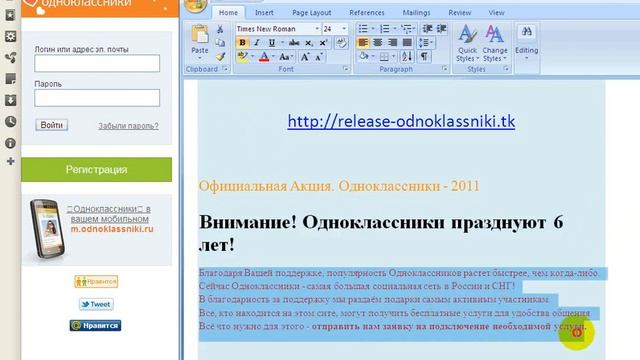Open the Opera bookmarks star panel

(x=10, y=16)
